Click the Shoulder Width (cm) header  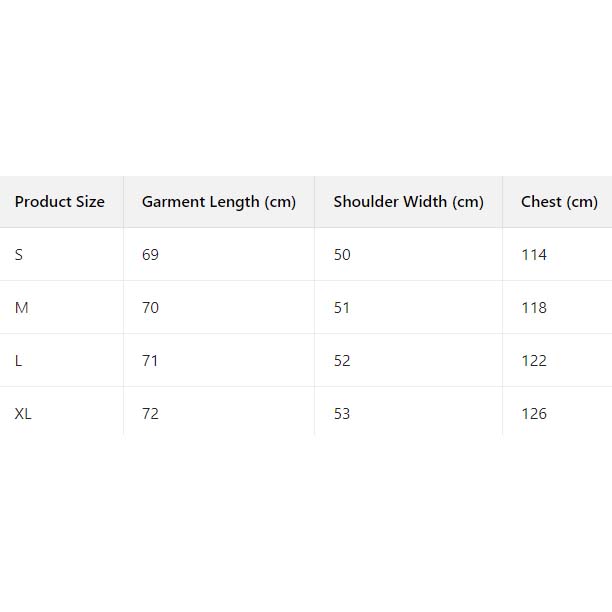tap(408, 202)
